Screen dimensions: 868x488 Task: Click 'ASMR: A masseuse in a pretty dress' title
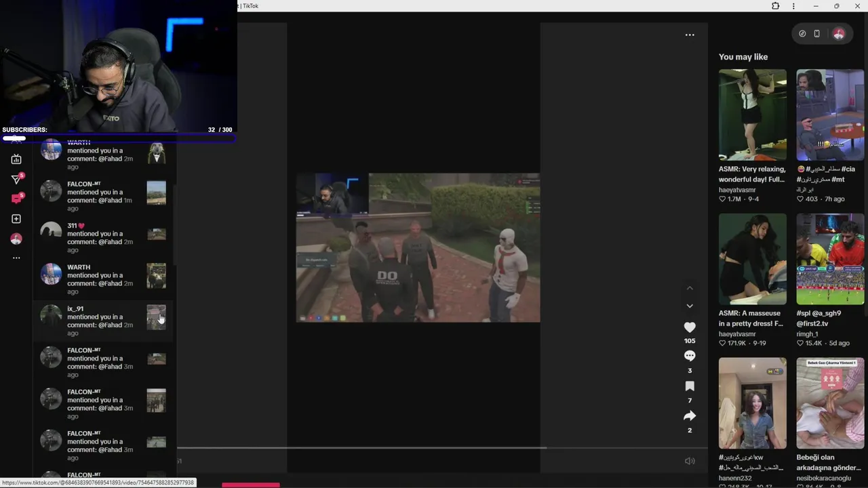pos(751,319)
